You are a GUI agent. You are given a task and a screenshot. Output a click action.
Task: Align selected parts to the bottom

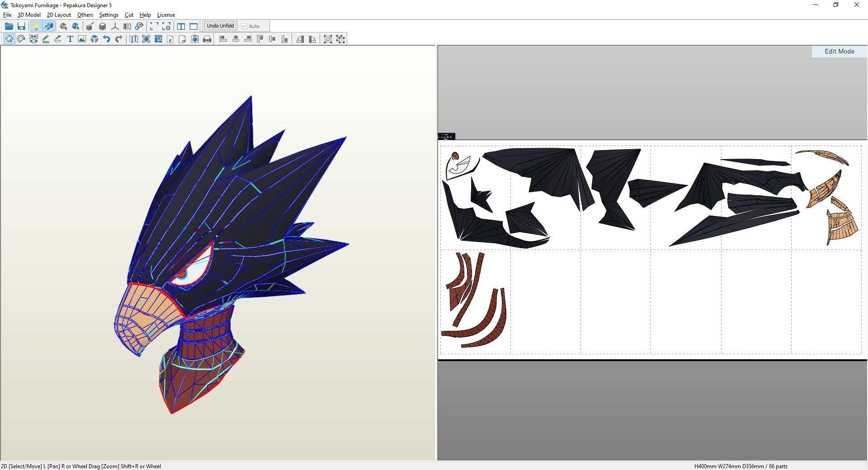(x=284, y=39)
